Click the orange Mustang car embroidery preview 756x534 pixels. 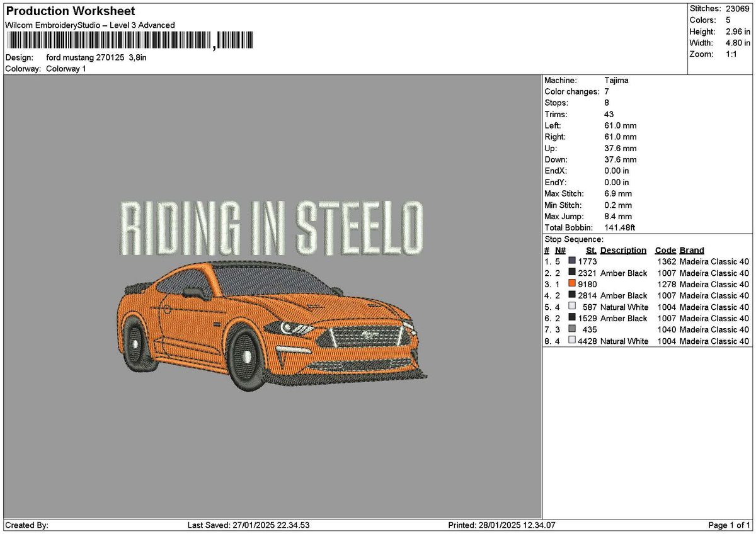272,325
